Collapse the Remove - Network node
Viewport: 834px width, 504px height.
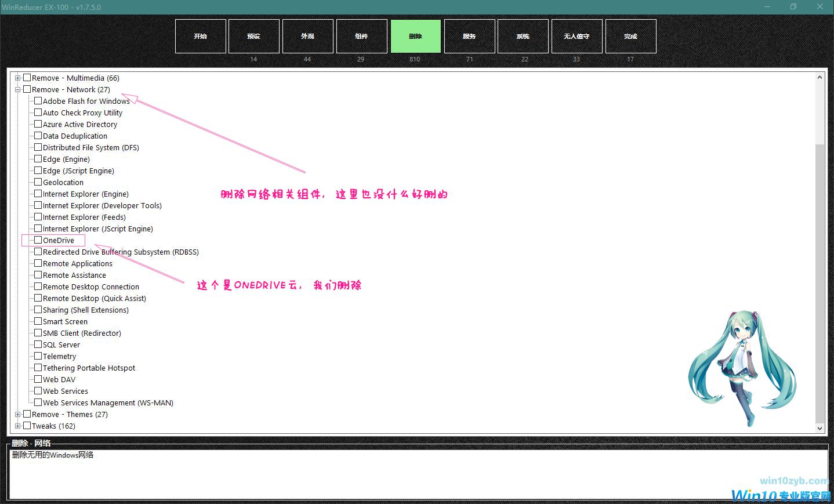pos(18,89)
